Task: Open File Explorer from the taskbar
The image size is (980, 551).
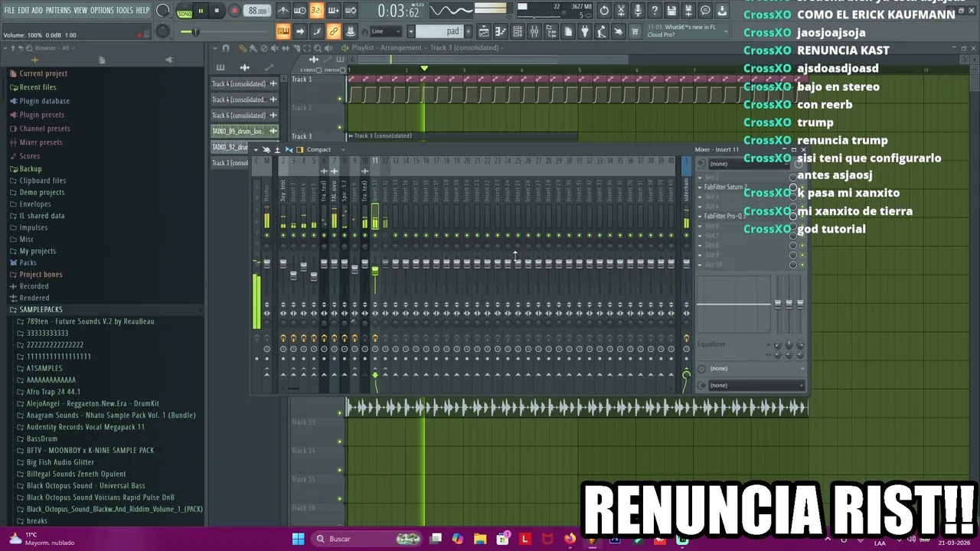Action: point(480,539)
